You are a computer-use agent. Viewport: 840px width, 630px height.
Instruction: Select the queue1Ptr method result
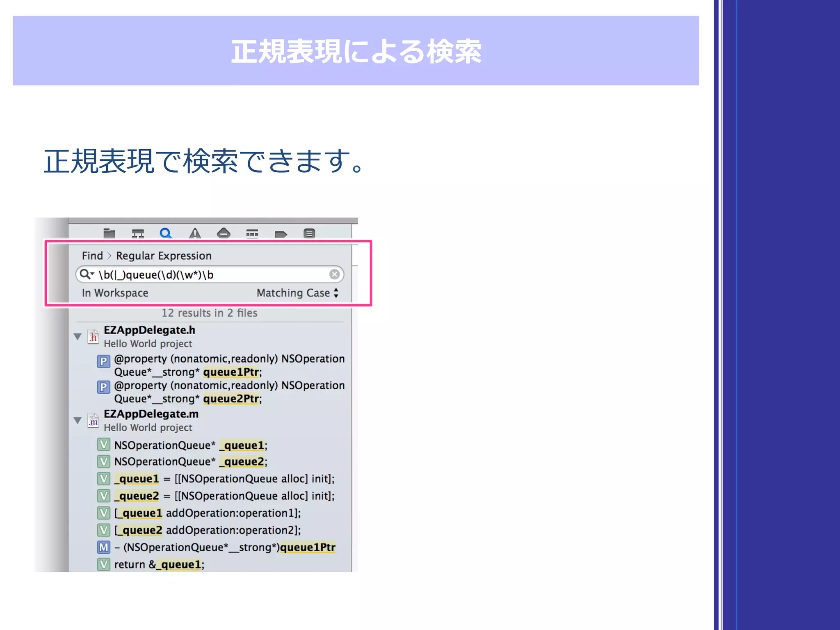point(225,548)
